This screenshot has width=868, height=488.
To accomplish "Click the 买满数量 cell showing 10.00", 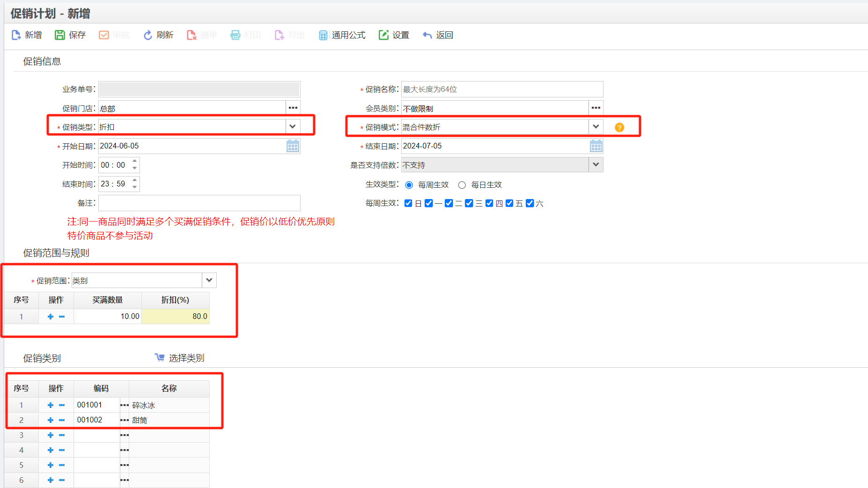I will pos(108,317).
